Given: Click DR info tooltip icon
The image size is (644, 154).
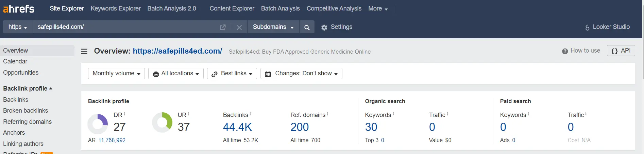Looking at the screenshot, I should (x=124, y=114).
